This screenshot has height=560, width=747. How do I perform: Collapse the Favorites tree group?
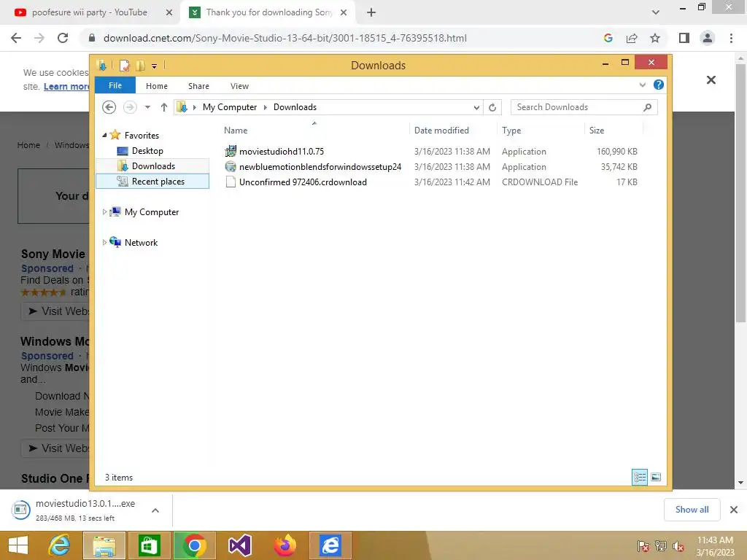[104, 135]
